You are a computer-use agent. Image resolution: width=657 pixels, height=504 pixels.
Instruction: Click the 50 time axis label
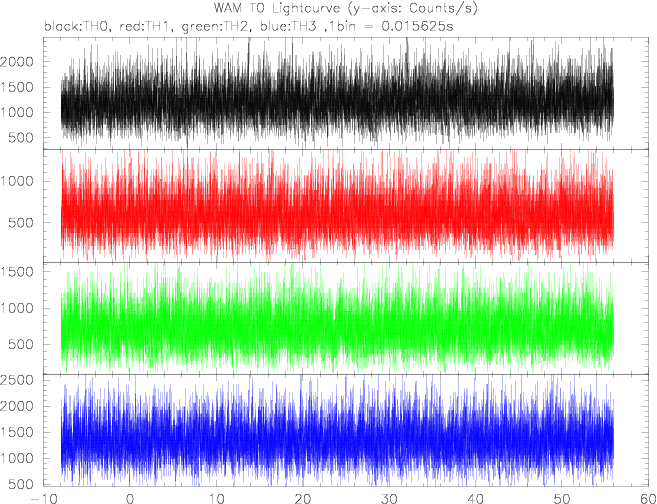[x=561, y=499]
